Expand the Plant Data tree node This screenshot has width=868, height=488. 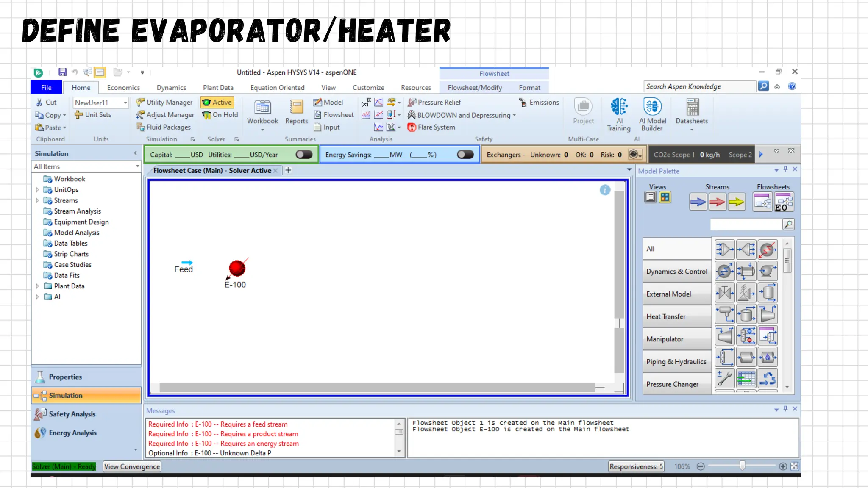pos(37,286)
